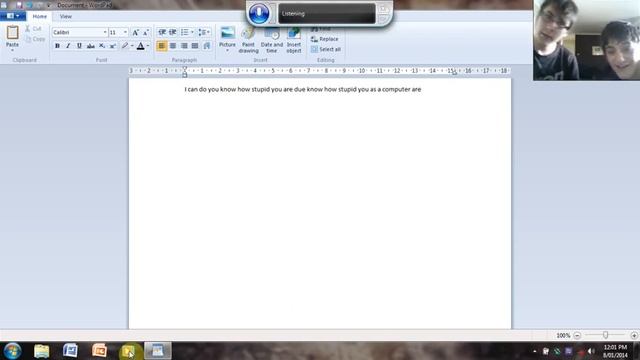Click the Decrease indent icon
Viewport: 640px width, 360px height.
[162, 32]
